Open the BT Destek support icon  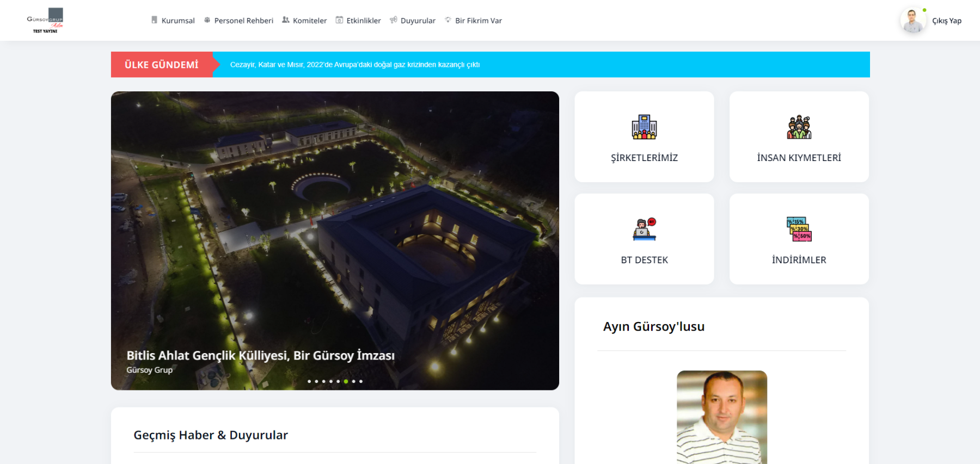[644, 230]
